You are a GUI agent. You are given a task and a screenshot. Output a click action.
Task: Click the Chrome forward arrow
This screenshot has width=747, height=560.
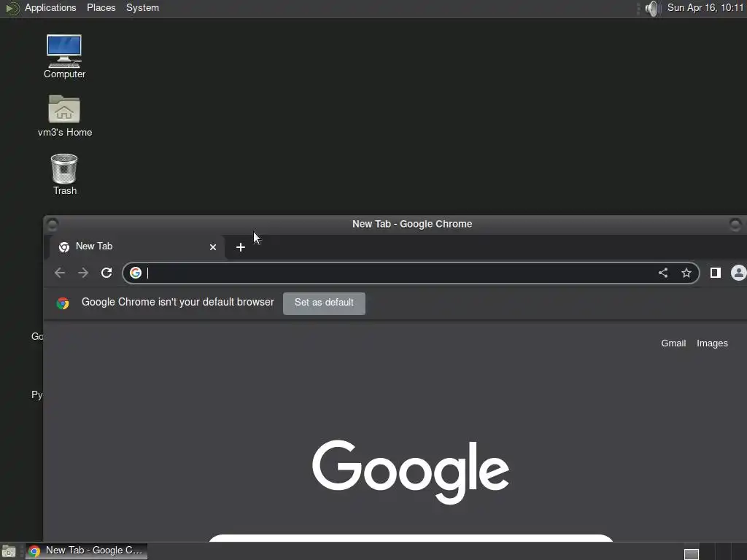[83, 273]
